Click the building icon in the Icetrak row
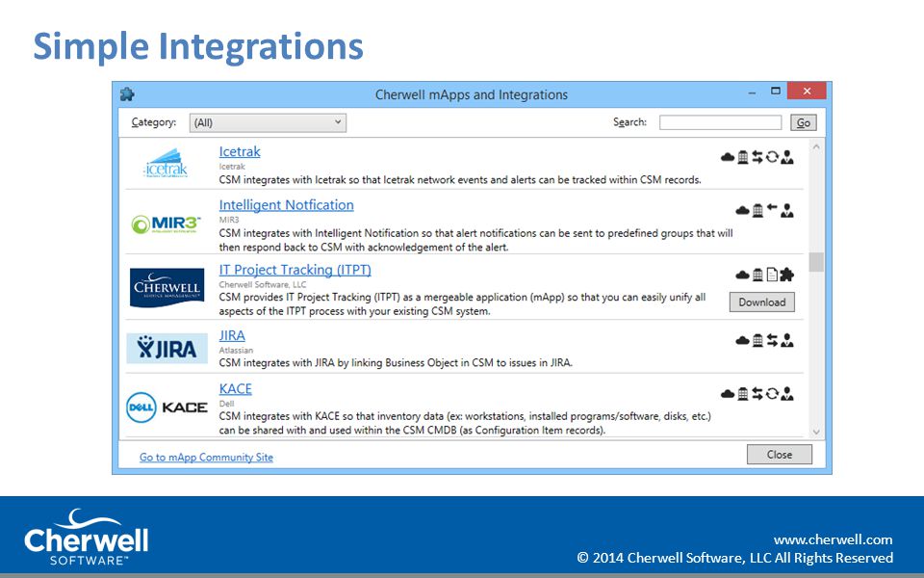 pos(743,157)
